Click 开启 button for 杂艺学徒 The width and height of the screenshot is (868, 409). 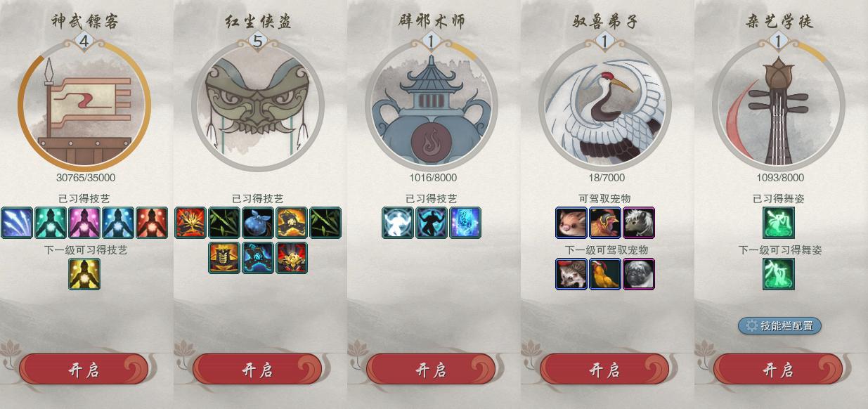coord(778,370)
